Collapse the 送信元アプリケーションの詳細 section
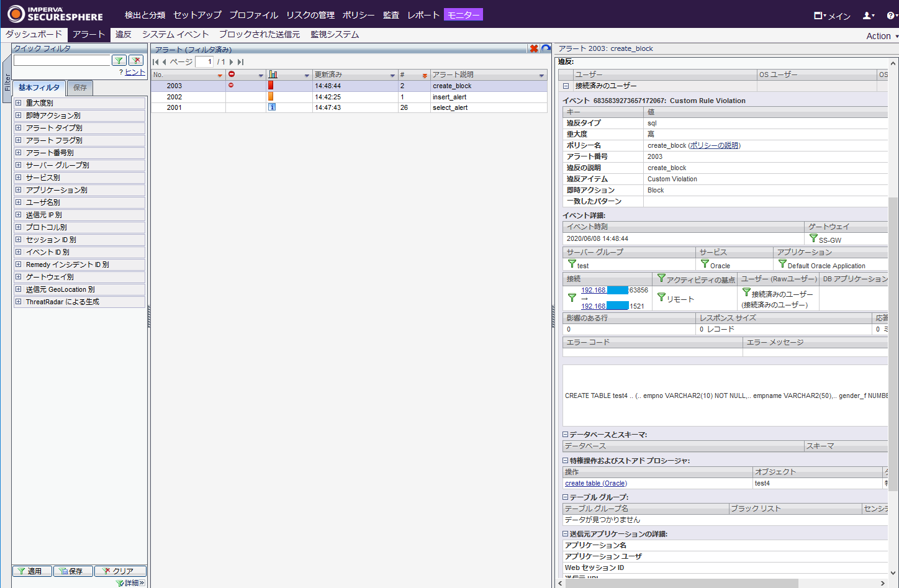The width and height of the screenshot is (899, 588). tap(566, 534)
